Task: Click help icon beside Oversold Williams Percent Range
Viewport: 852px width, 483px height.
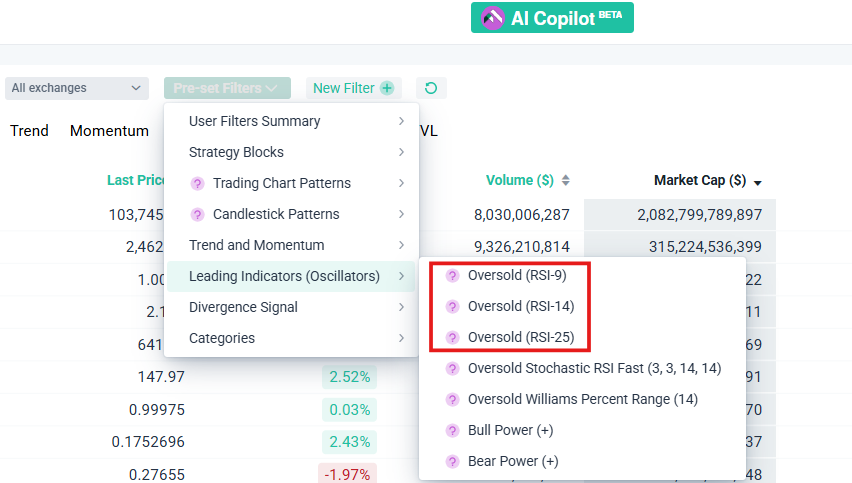Action: coord(452,400)
